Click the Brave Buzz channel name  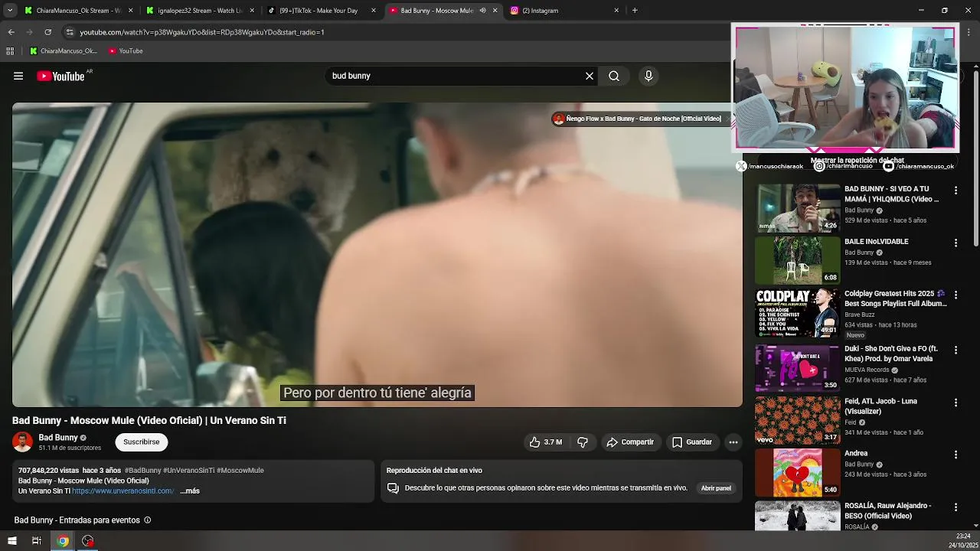(x=859, y=315)
